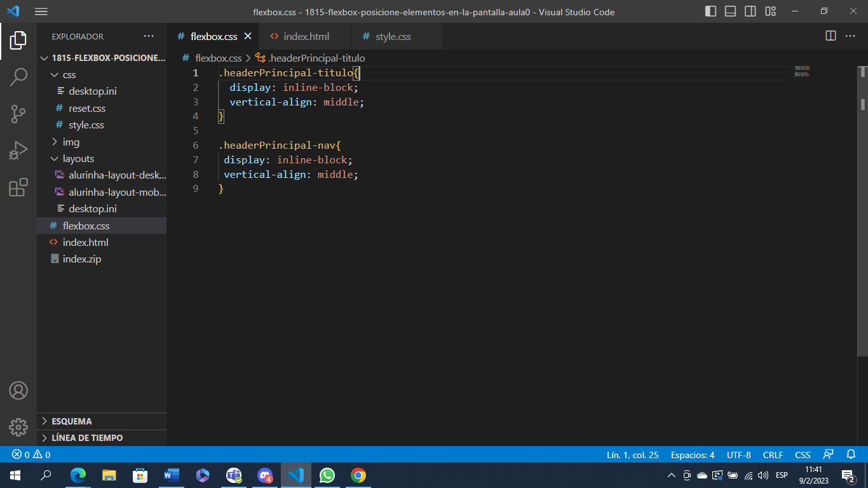Close the flexbox.css tab

(x=248, y=36)
